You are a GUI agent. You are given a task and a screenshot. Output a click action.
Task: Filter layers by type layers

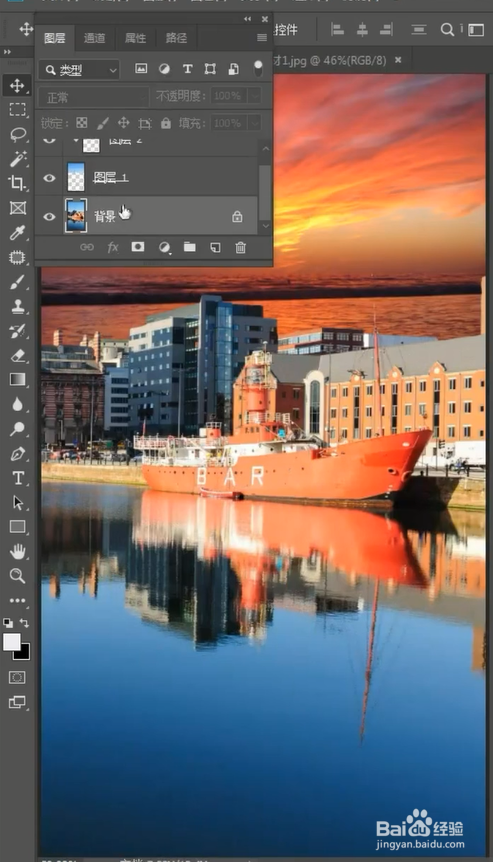[187, 69]
